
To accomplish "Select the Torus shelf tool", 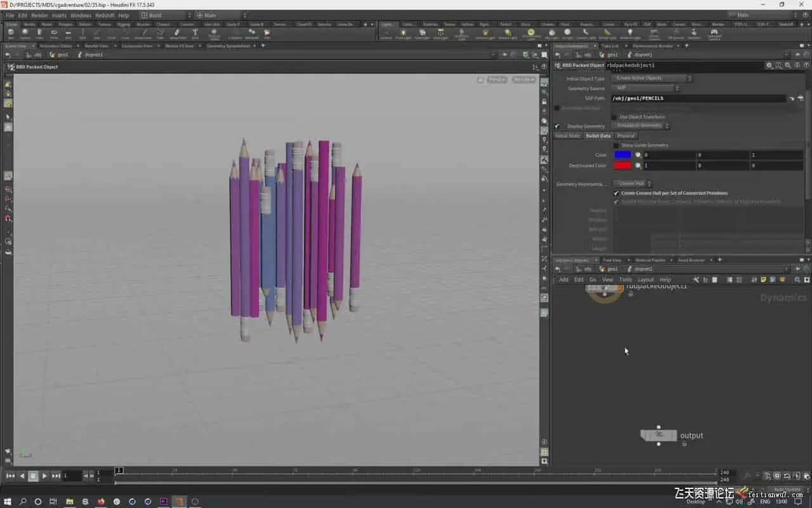I will [54, 34].
